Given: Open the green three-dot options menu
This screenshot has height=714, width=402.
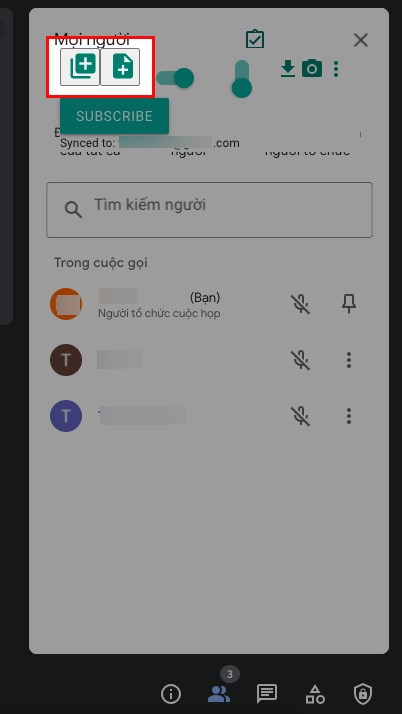Looking at the screenshot, I should pos(336,69).
